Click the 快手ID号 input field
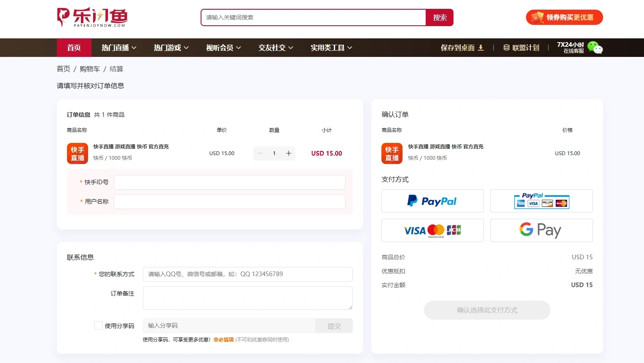644x363 pixels. 229,182
